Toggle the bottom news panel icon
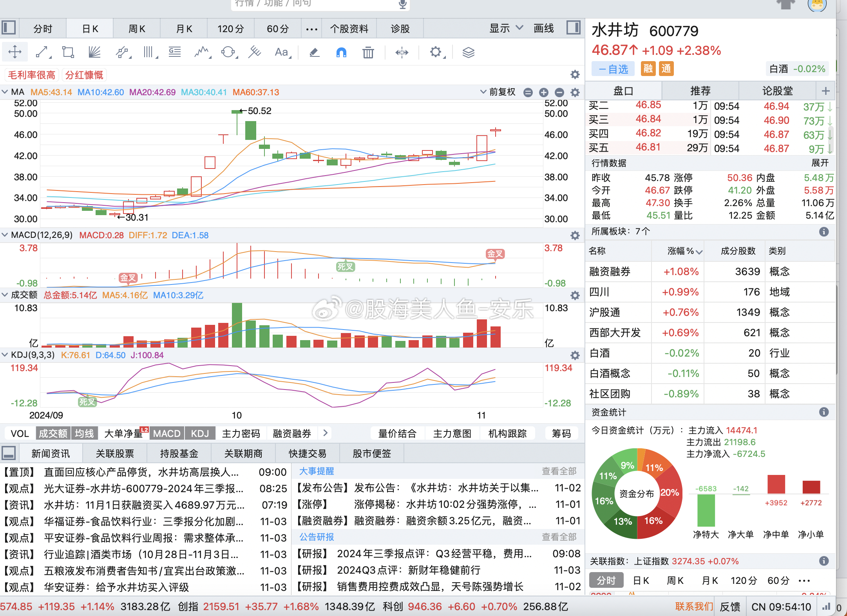This screenshot has height=616, width=847. point(9,453)
